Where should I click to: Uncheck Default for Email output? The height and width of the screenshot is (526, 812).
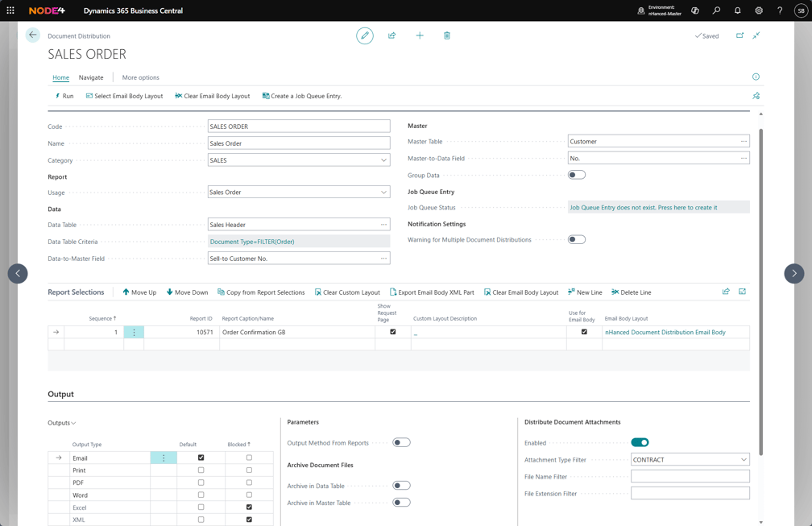(x=201, y=458)
